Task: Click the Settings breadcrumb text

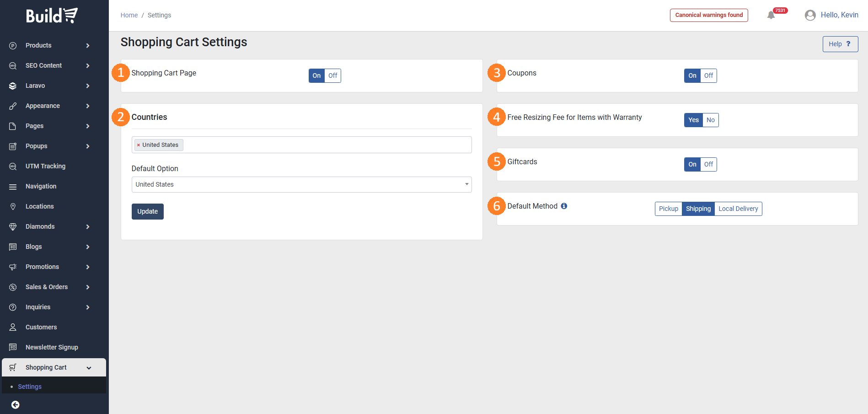Action: click(x=159, y=15)
